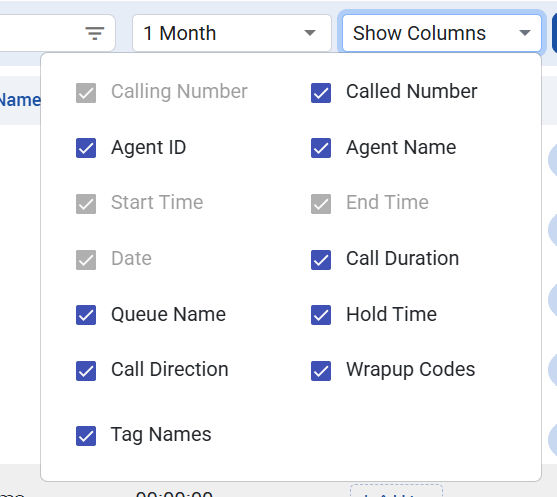Uncheck the Queue Name checkbox
The height and width of the screenshot is (497, 557).
coord(86,315)
